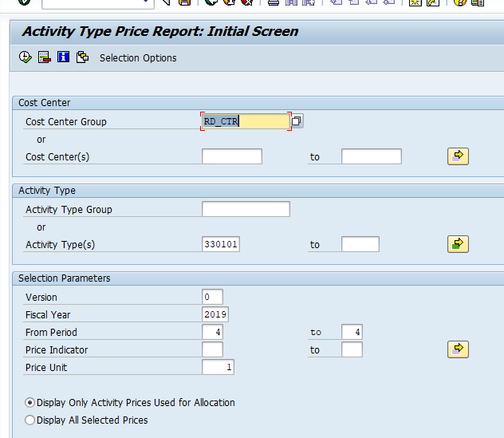Image resolution: width=504 pixels, height=438 pixels.
Task: Focus the Activity Type(s) field containing 330101
Action: pos(221,244)
